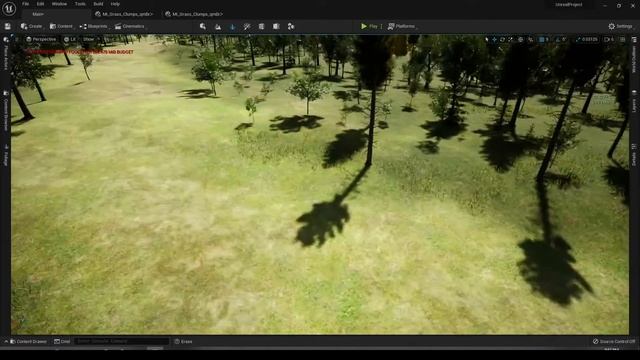Open the Edit menu
Viewport: 640px width, 360px height.
(x=40, y=4)
